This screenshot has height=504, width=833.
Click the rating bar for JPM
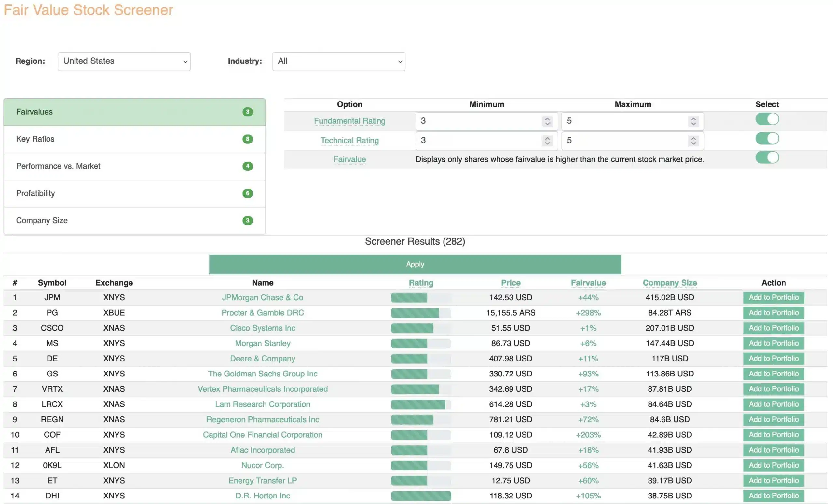(x=421, y=297)
